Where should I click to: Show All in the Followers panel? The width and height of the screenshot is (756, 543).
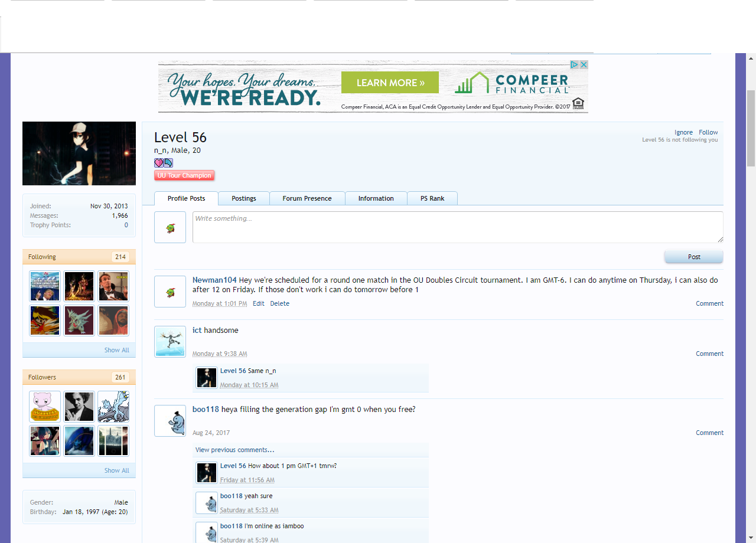(x=116, y=470)
